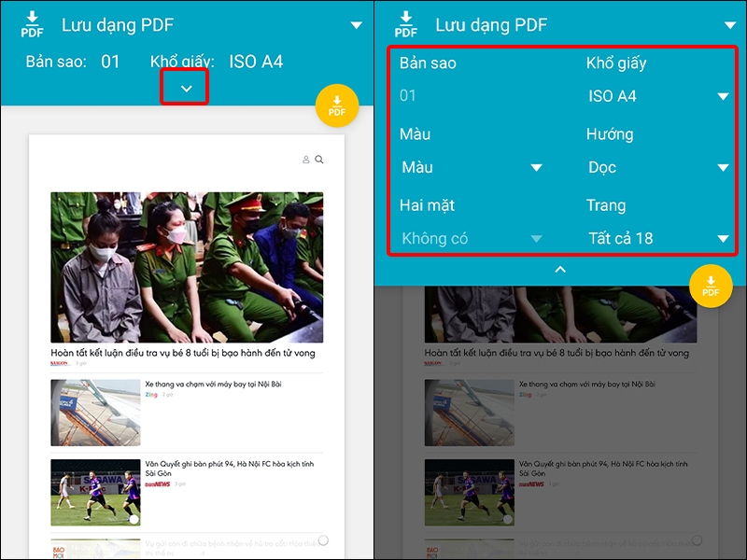747x560 pixels.
Task: Click the Zing logo under the airport article
Action: (151, 394)
